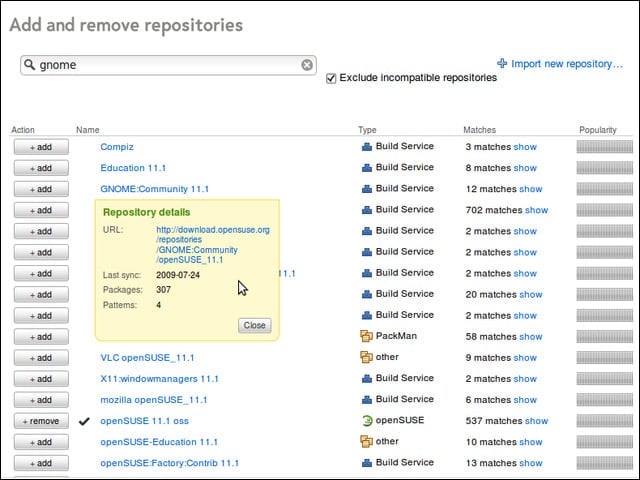Show the 13 matches for Factory:Contrib
The height and width of the screenshot is (480, 640).
pyautogui.click(x=531, y=463)
